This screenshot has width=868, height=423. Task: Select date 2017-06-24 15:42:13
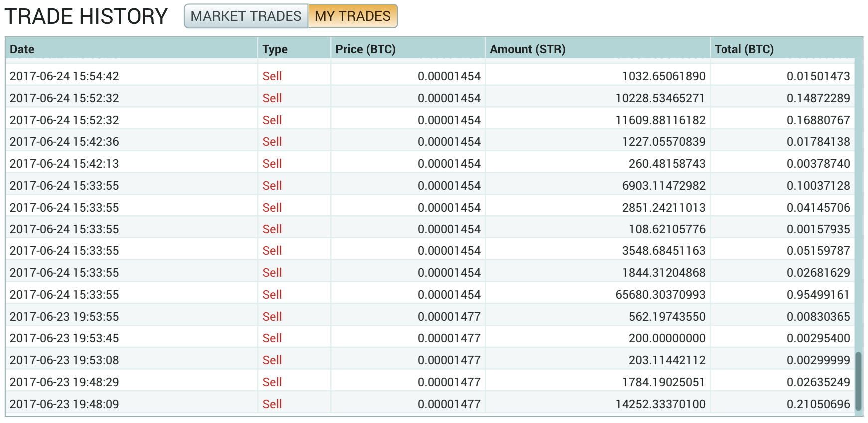coord(64,164)
